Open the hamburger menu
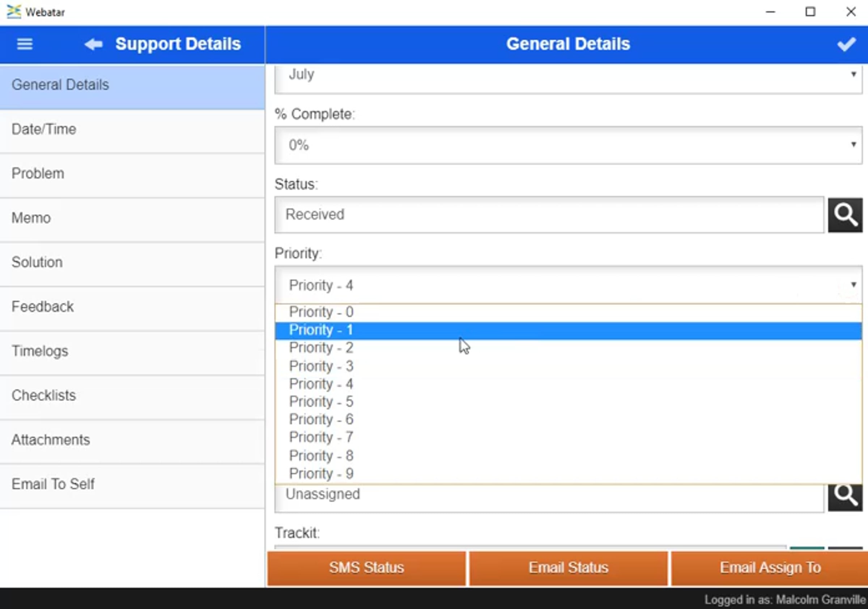The width and height of the screenshot is (868, 609). click(25, 44)
